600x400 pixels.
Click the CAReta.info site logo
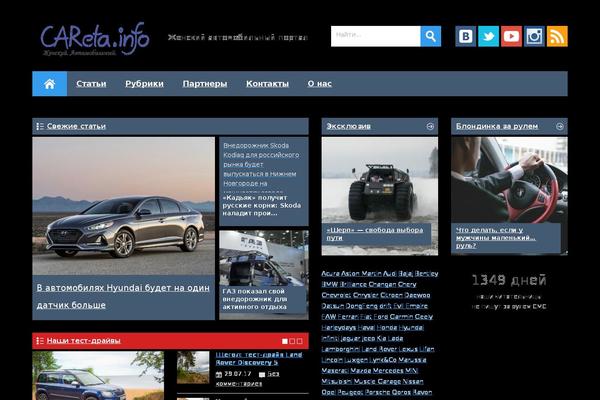click(95, 39)
